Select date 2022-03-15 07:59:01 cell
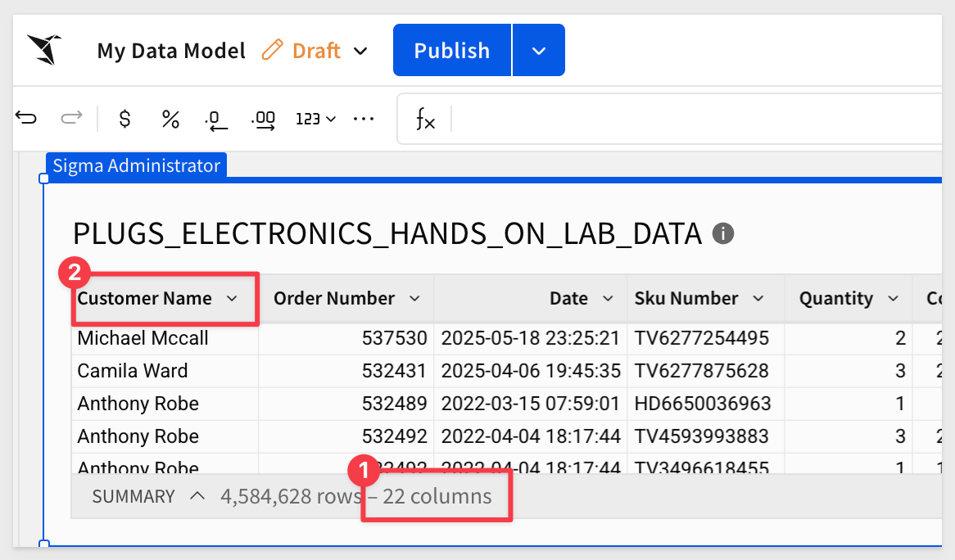The image size is (955, 560). [531, 404]
